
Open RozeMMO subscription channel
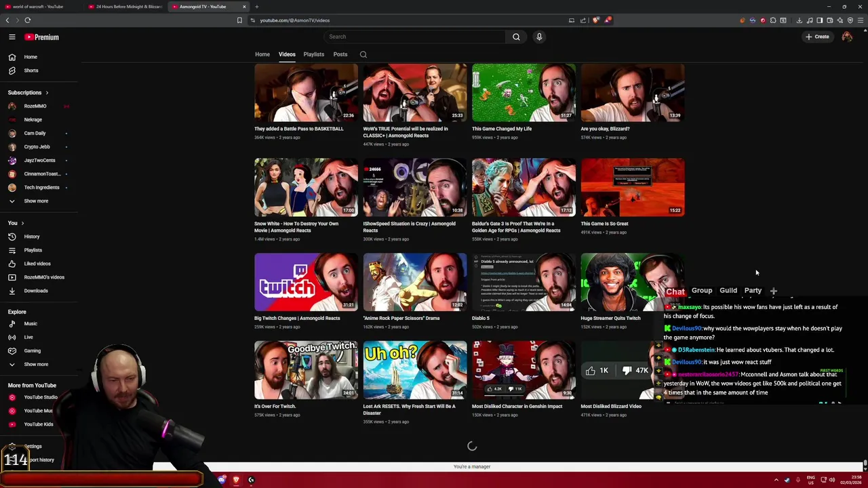point(35,106)
